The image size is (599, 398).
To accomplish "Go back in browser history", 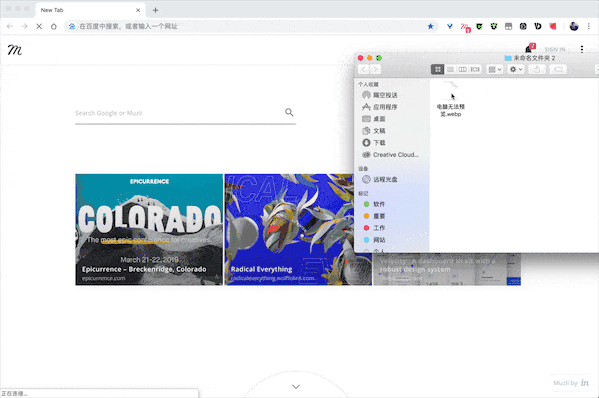I will pos(10,26).
